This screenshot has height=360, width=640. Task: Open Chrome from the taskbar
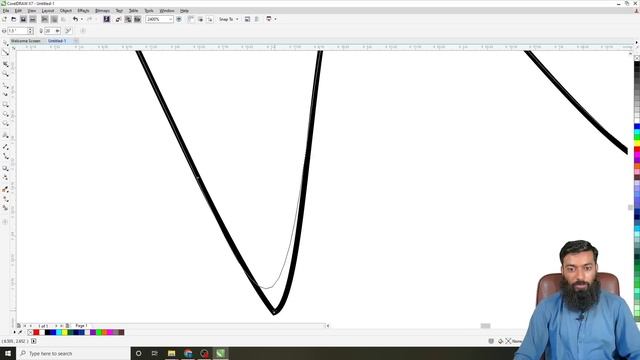pyautogui.click(x=188, y=353)
